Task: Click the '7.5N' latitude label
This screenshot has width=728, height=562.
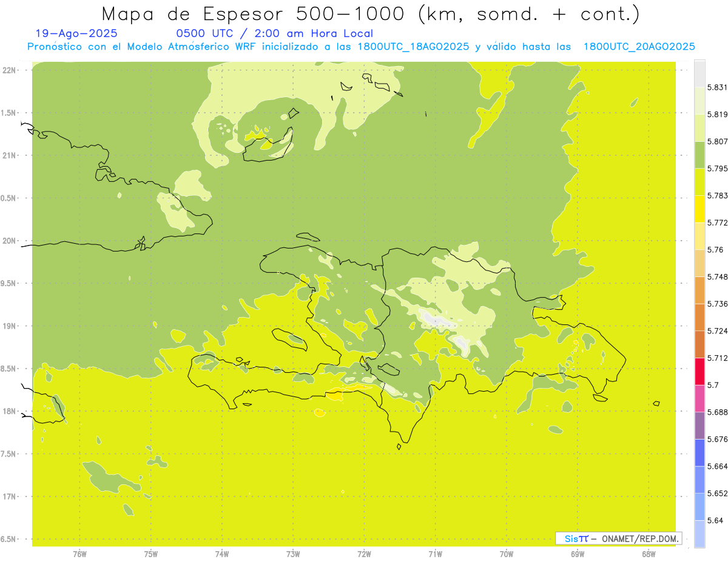Action: tap(9, 454)
